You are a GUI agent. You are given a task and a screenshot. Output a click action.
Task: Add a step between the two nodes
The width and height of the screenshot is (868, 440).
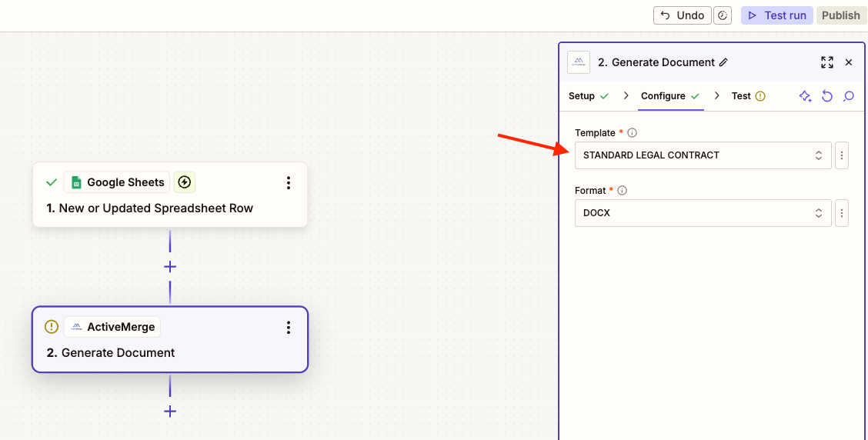click(x=170, y=267)
